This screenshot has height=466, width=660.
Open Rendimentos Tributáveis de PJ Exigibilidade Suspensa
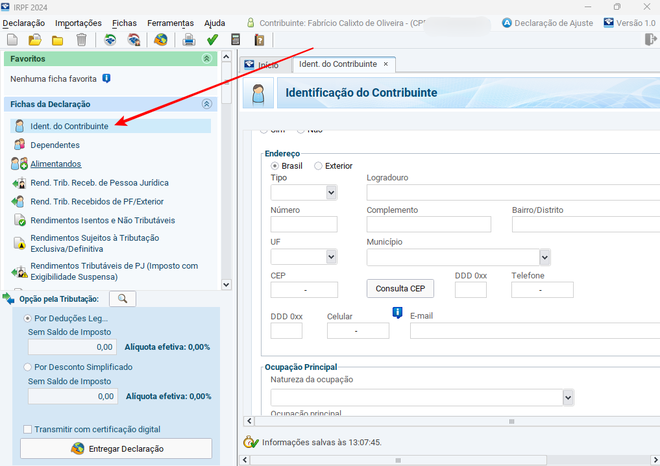(114, 271)
